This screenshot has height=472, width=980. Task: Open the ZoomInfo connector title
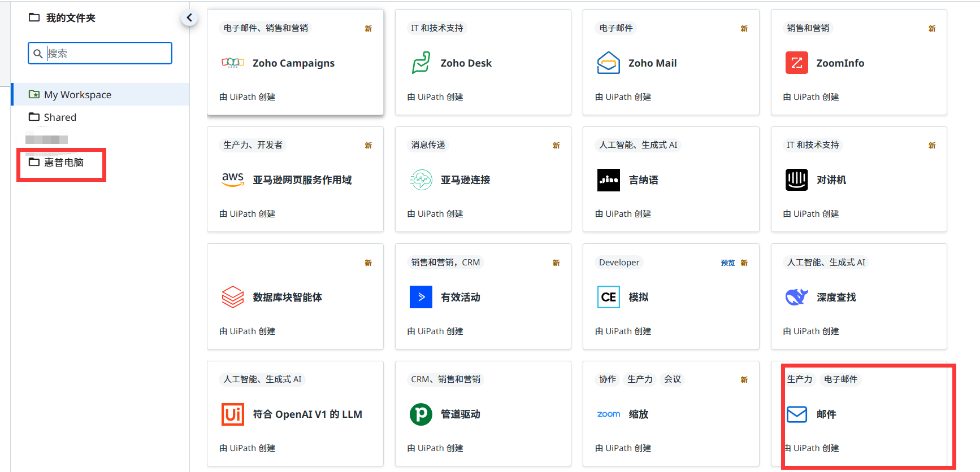click(x=840, y=63)
